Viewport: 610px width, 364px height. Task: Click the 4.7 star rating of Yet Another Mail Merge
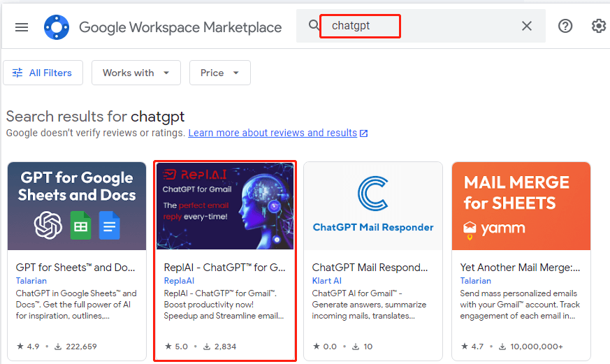(x=472, y=347)
